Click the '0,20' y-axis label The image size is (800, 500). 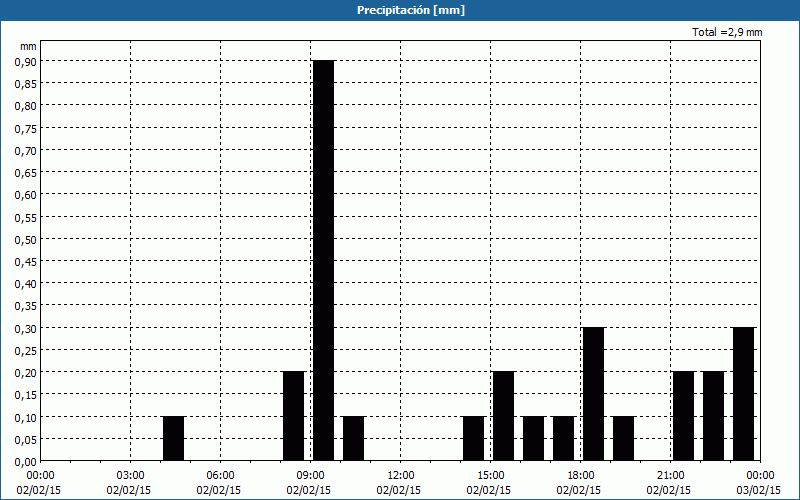pos(26,373)
